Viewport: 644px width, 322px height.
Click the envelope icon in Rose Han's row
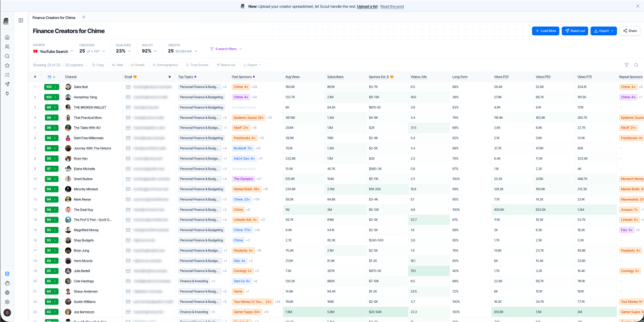click(128, 159)
